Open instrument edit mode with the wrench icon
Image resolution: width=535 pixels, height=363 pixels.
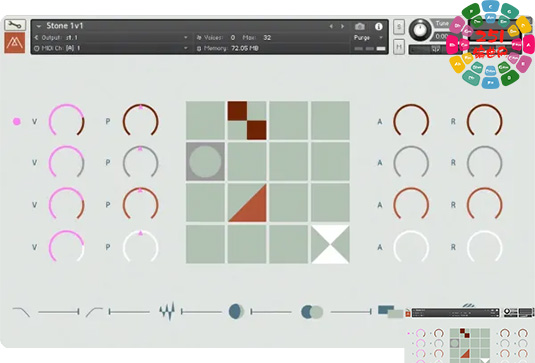pos(15,25)
